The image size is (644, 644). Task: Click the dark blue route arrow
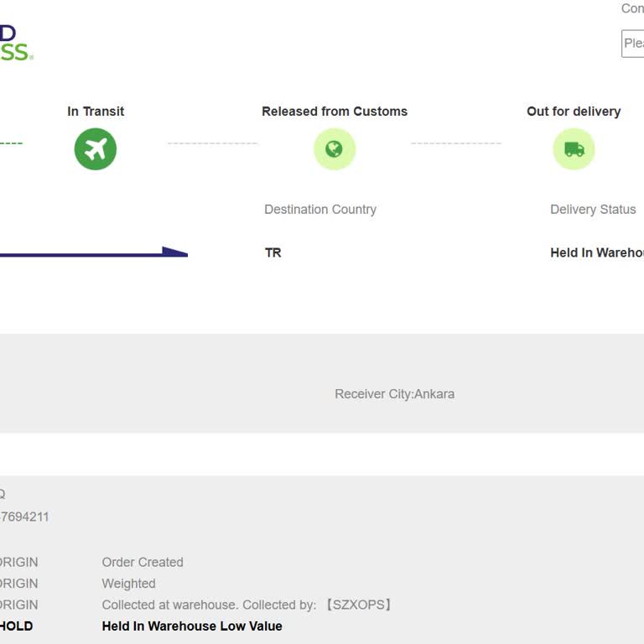92,252
